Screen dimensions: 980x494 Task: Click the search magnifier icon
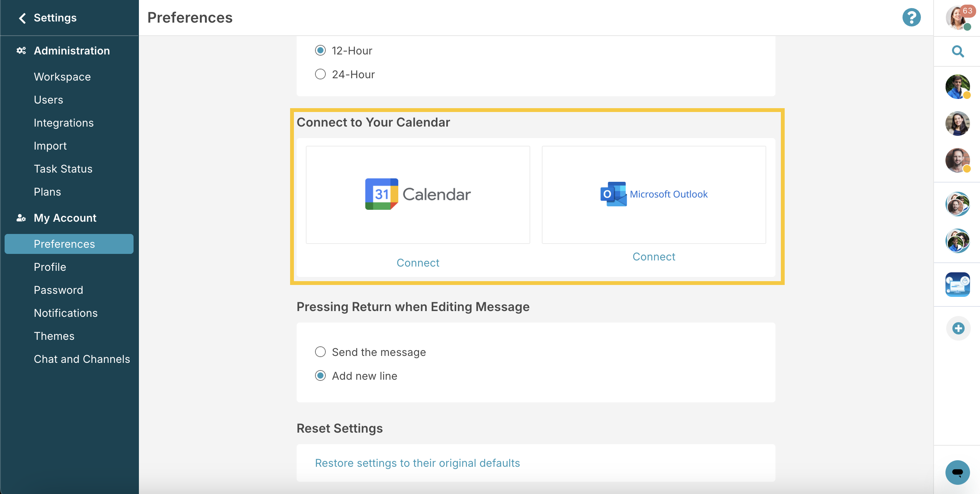tap(958, 51)
